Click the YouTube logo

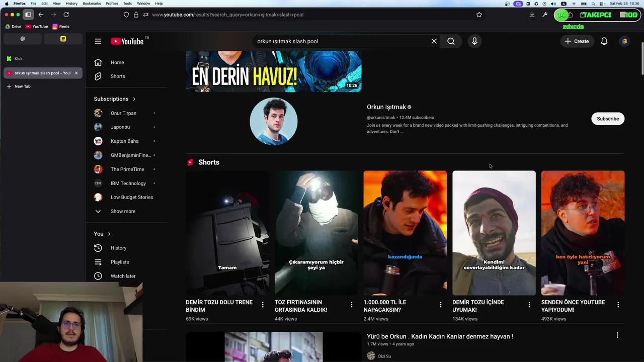[127, 41]
